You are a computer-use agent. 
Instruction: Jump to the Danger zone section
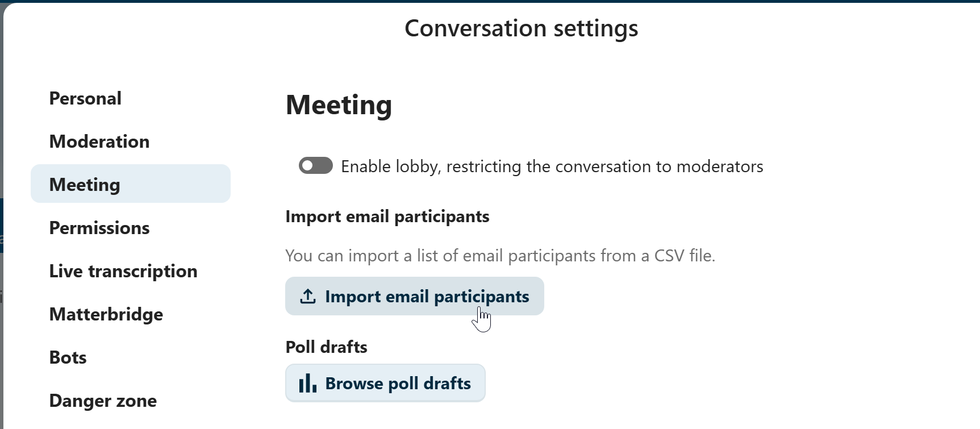103,401
